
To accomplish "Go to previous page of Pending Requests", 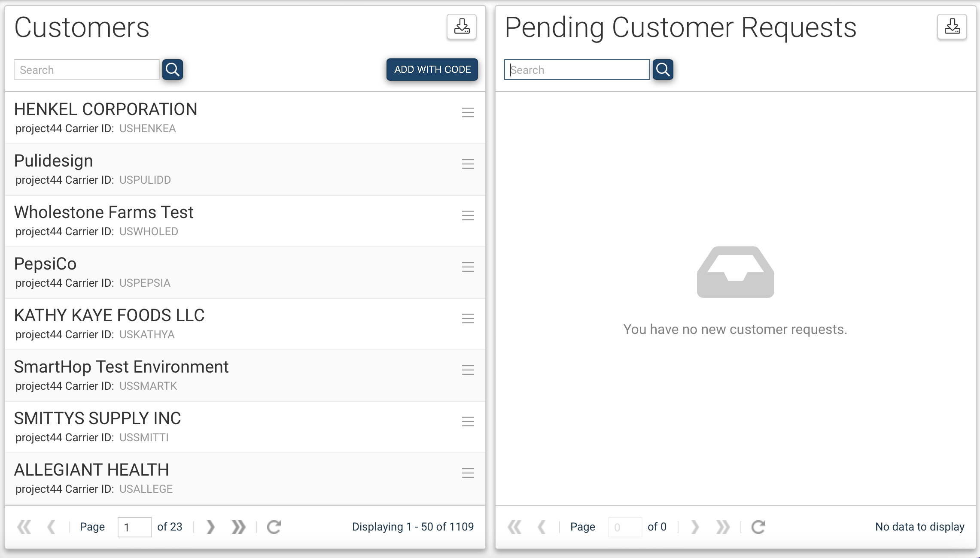I will (x=542, y=527).
